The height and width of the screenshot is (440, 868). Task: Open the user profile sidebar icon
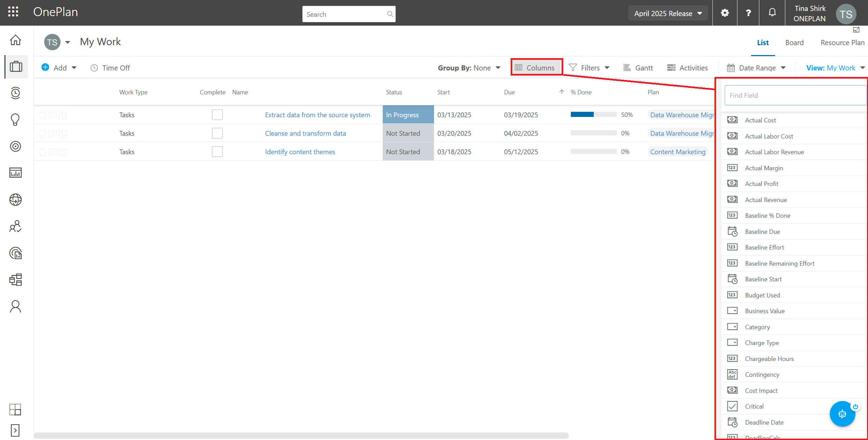tap(15, 306)
